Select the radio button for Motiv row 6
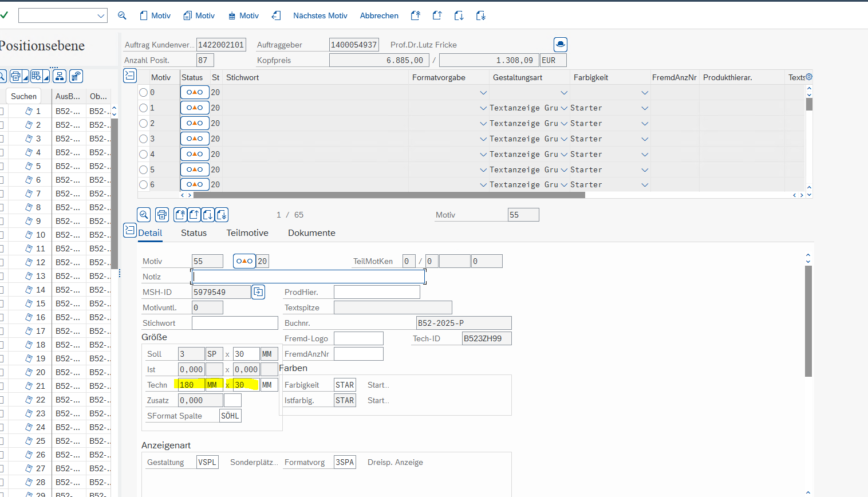Screen dimensions: 868x497 (x=143, y=184)
